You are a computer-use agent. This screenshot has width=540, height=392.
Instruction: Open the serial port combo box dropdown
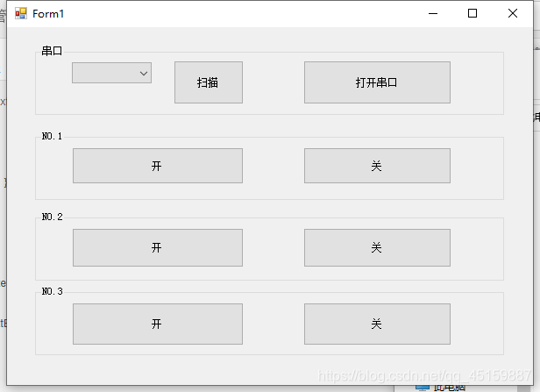point(111,73)
